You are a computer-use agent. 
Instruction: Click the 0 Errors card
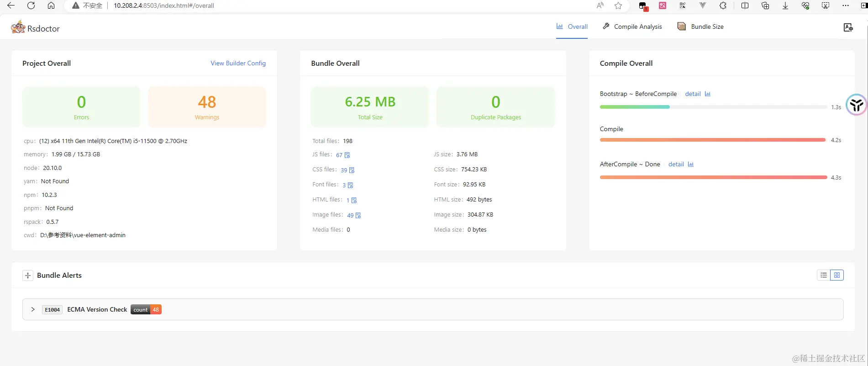tap(81, 107)
